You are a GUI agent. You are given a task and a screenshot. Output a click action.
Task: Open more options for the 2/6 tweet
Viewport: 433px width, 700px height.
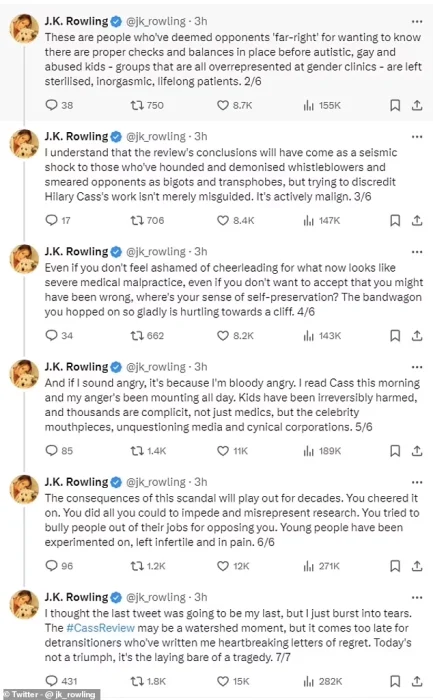[417, 21]
